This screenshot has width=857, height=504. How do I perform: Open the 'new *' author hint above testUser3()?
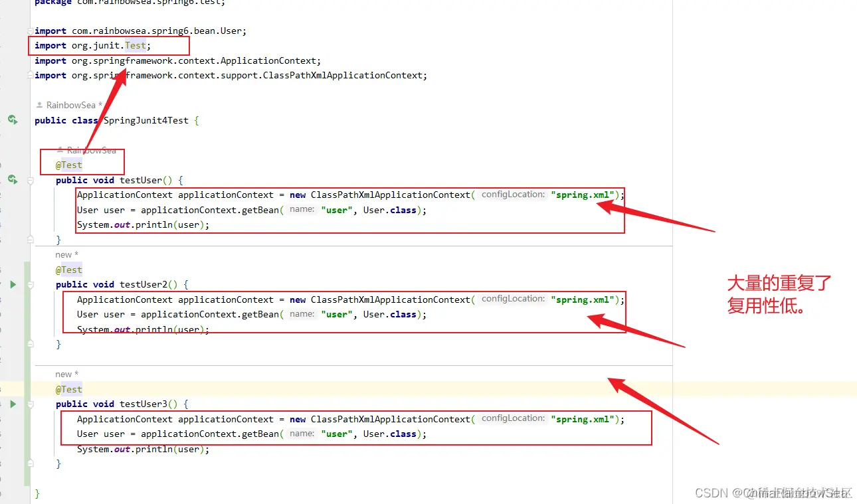pos(67,374)
